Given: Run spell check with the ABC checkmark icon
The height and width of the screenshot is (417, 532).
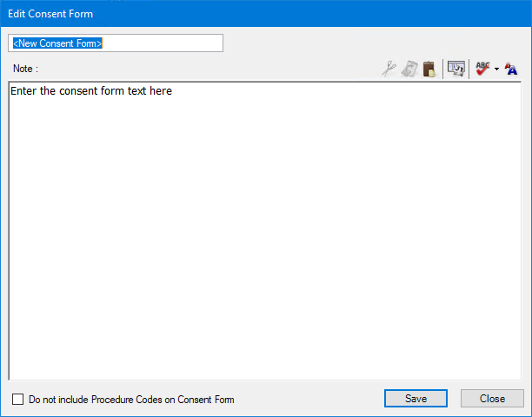Looking at the screenshot, I should click(482, 69).
